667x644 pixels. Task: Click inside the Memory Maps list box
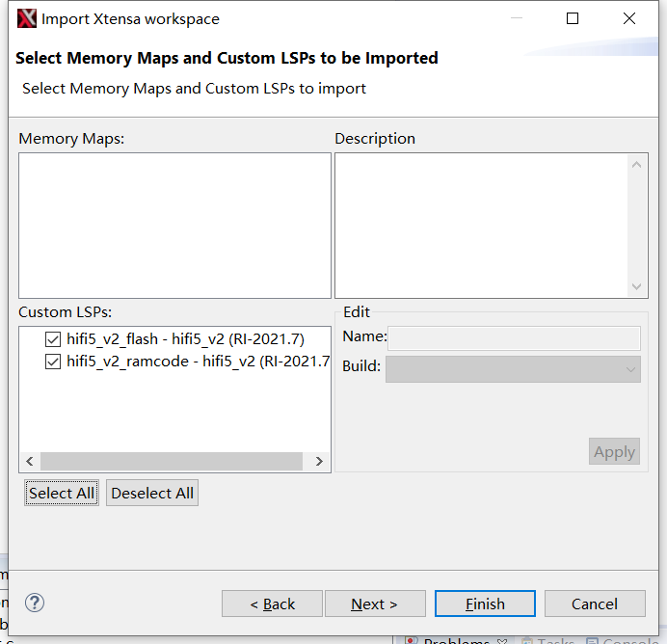click(x=174, y=226)
